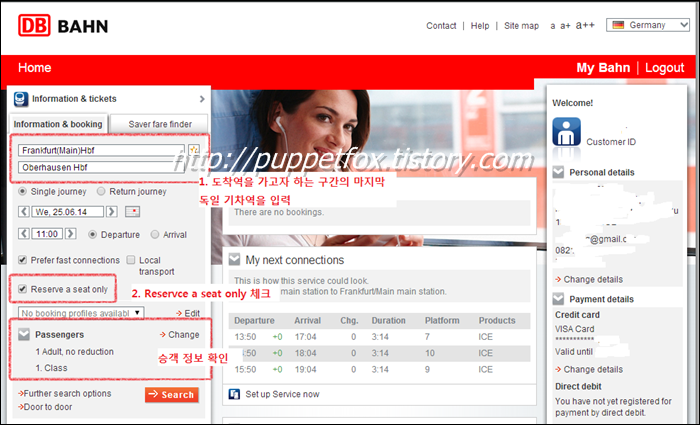Click the date field We, 25.06.14

[x=67, y=212]
